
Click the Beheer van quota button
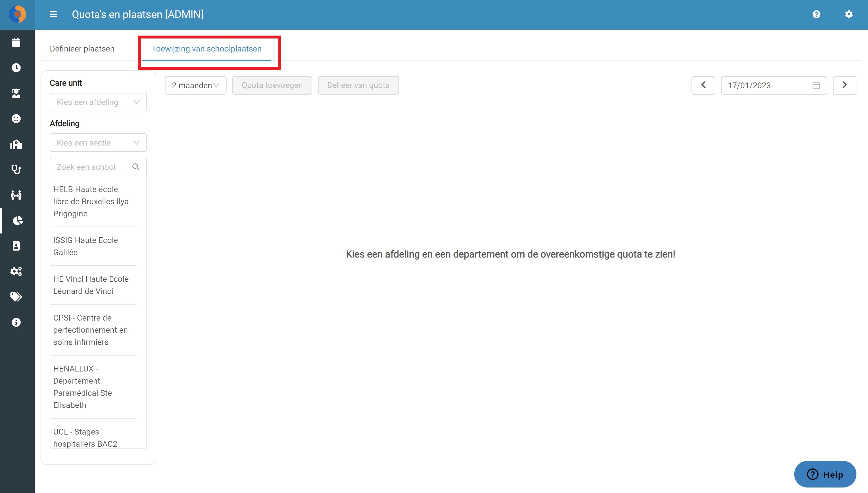point(358,85)
